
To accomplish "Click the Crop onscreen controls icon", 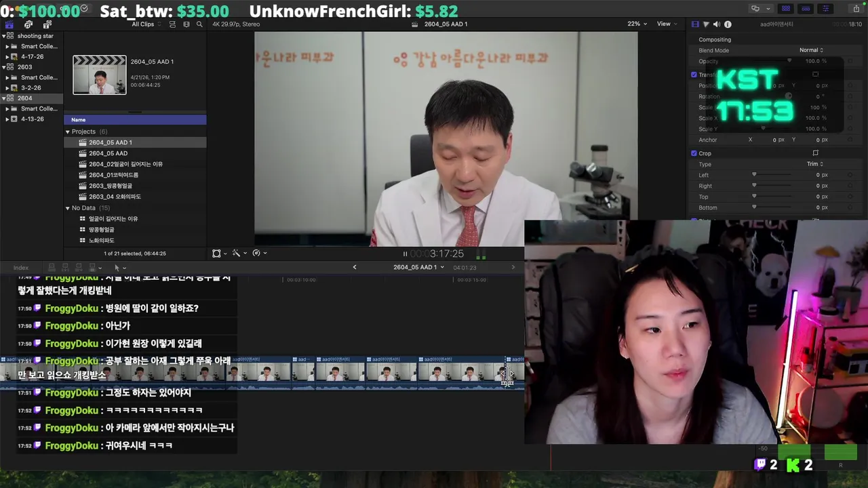I will (x=815, y=153).
